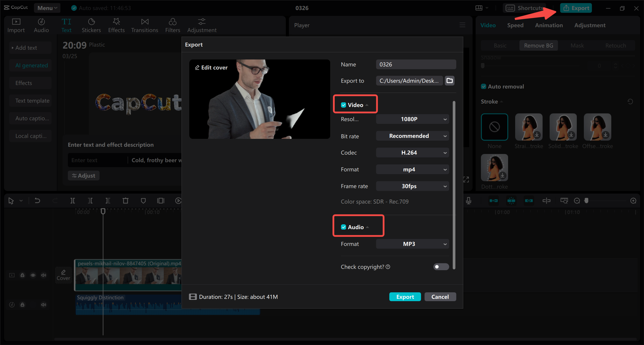Open the Menu dropdown

coord(47,8)
